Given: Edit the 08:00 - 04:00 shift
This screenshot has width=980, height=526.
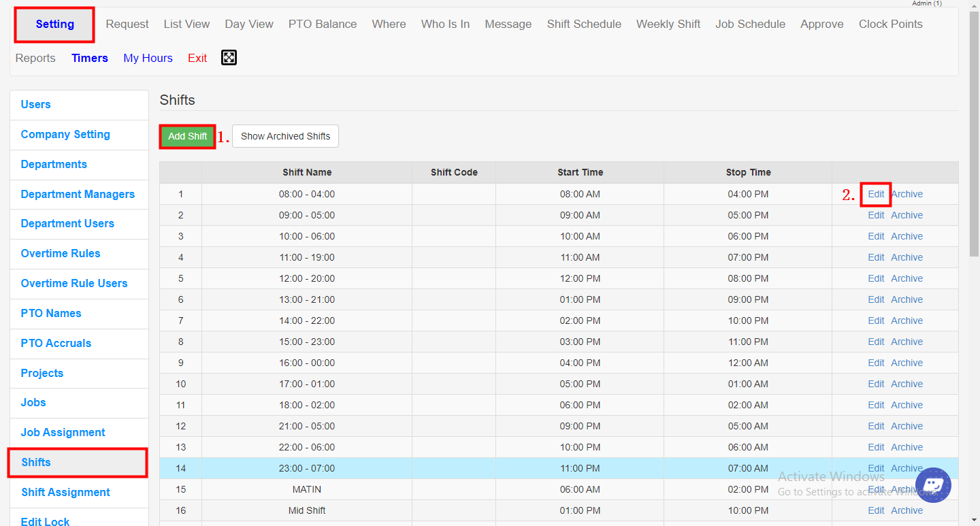Looking at the screenshot, I should pos(876,194).
